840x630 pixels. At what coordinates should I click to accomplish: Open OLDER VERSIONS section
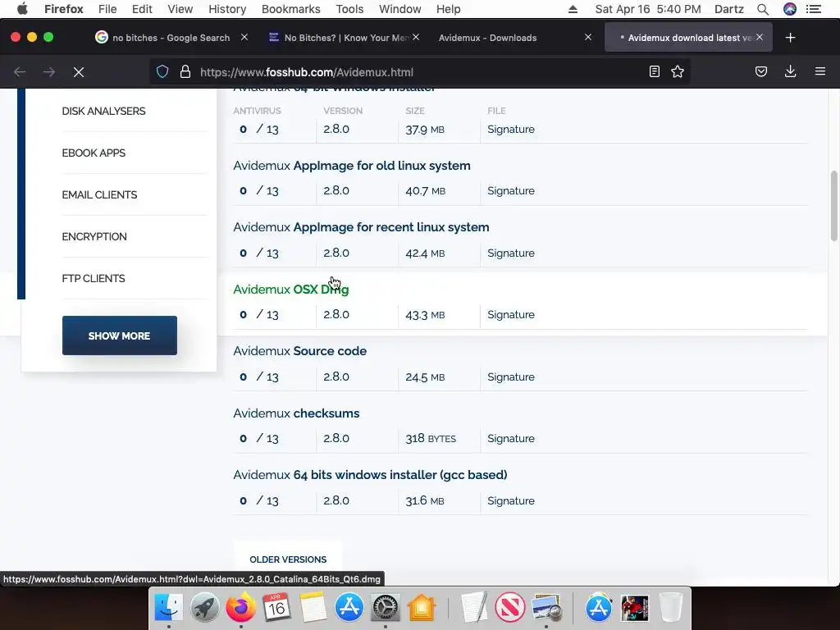[288, 559]
